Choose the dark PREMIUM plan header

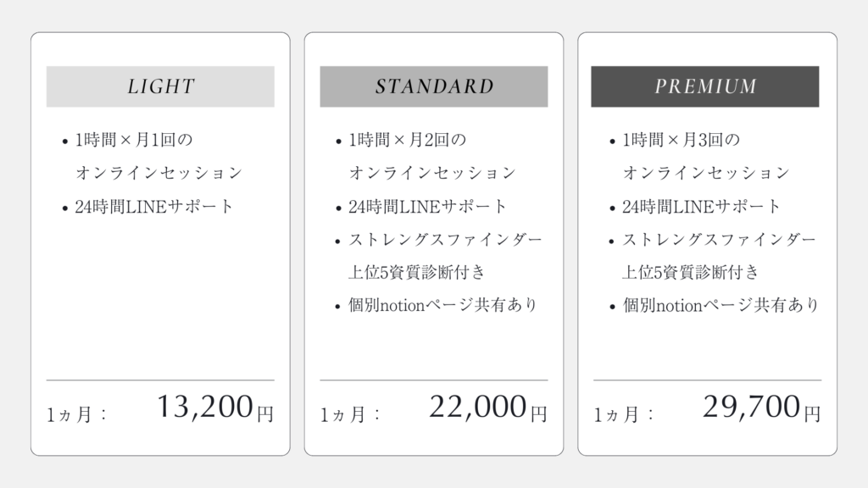coord(705,86)
